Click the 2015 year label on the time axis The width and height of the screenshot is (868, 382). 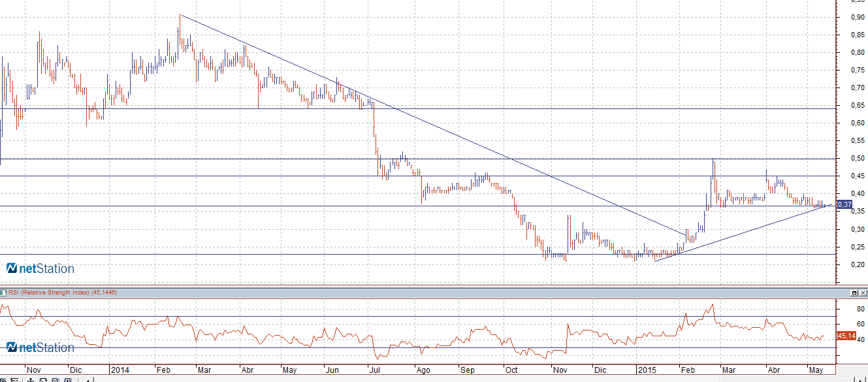(x=647, y=370)
